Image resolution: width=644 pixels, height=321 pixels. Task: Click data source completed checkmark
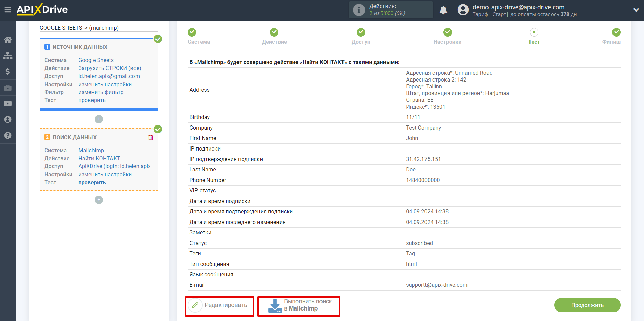pyautogui.click(x=158, y=39)
